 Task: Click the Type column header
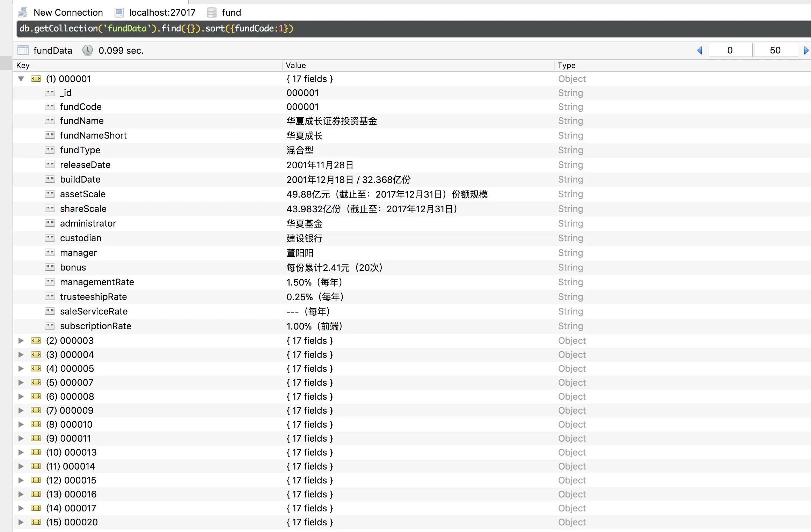(x=682, y=65)
